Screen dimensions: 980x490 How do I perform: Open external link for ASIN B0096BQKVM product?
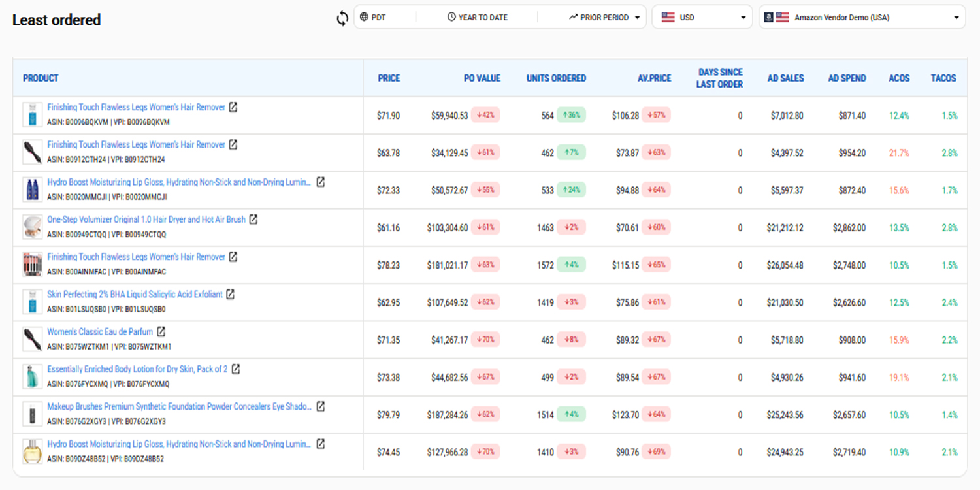tap(233, 107)
